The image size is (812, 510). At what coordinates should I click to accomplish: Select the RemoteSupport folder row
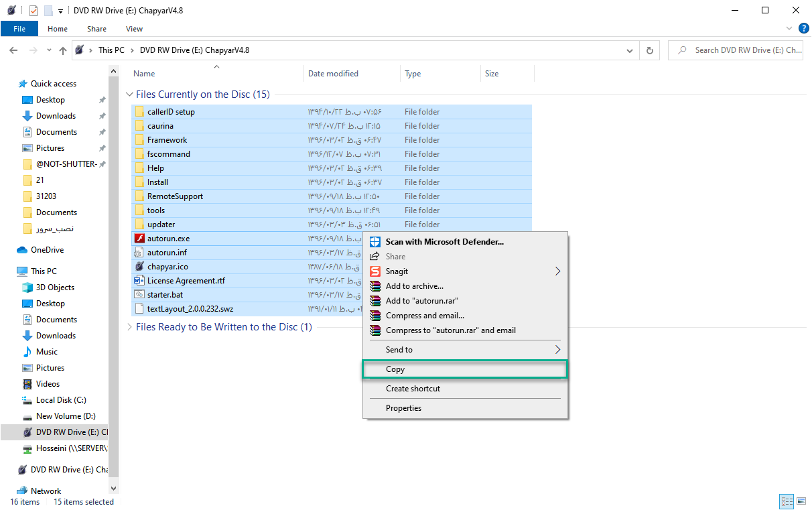click(332, 196)
